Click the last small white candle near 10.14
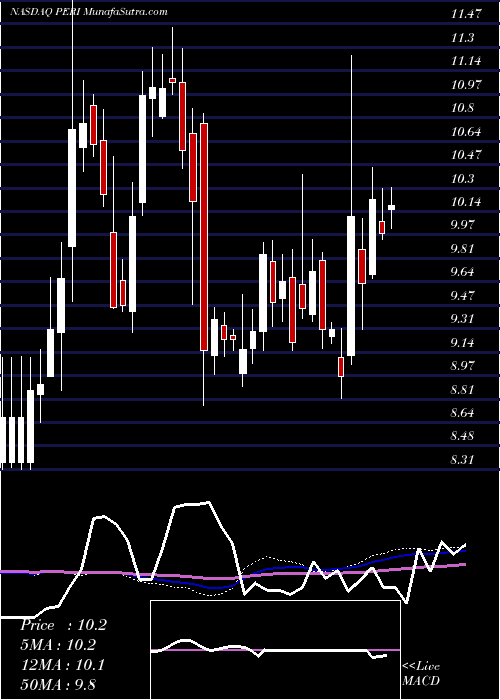 coord(392,207)
